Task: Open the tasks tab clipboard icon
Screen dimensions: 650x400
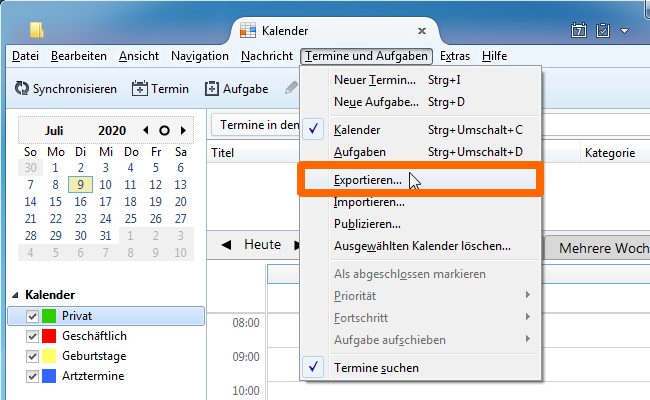Action: (x=603, y=30)
